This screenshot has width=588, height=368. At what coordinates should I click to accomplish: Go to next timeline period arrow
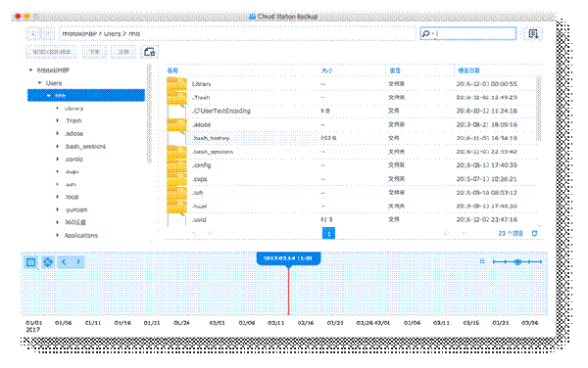click(x=78, y=262)
